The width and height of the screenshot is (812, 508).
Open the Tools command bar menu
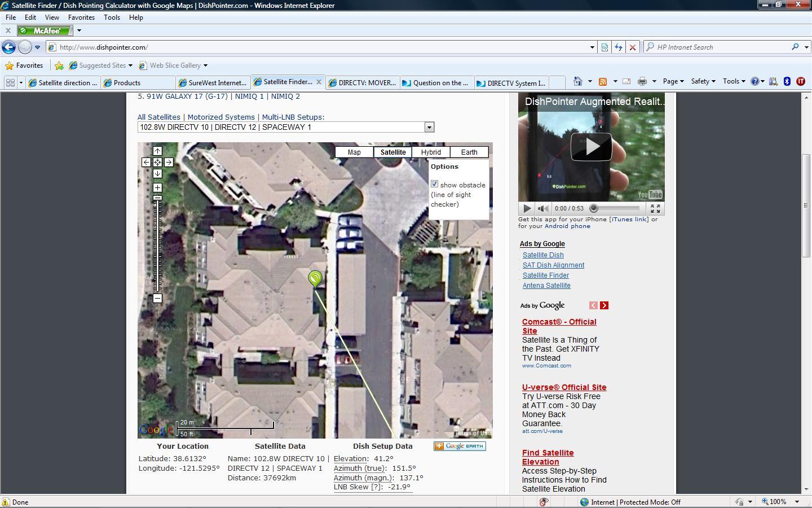point(734,81)
